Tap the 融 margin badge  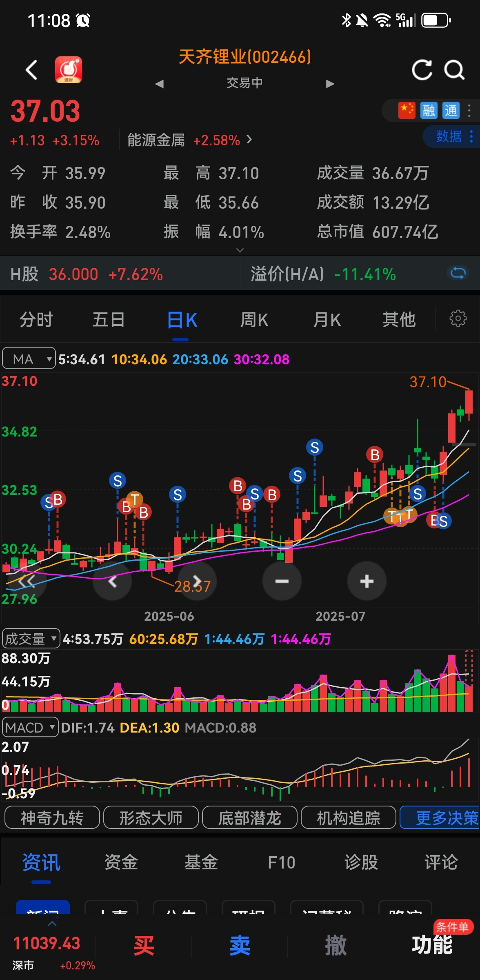[x=429, y=110]
